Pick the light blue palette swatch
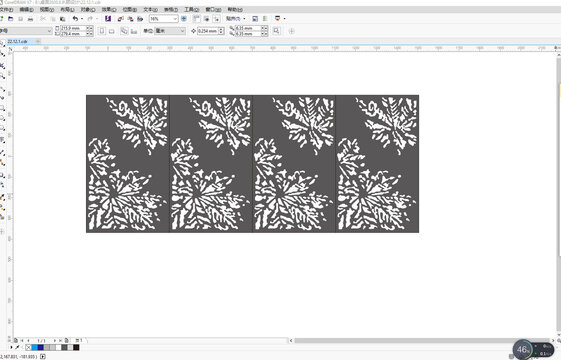Screen dimensions: 561x360 tap(35, 347)
